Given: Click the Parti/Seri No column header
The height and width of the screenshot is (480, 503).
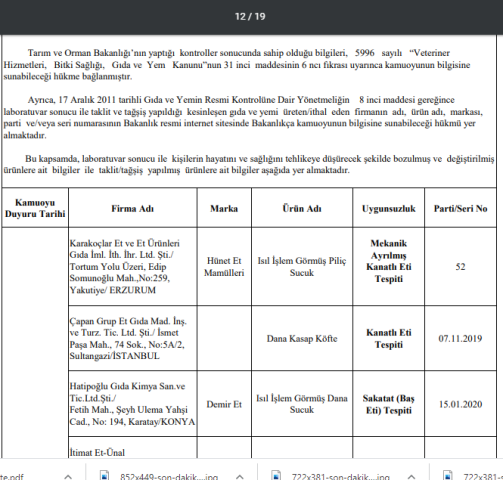Looking at the screenshot, I should point(460,208).
